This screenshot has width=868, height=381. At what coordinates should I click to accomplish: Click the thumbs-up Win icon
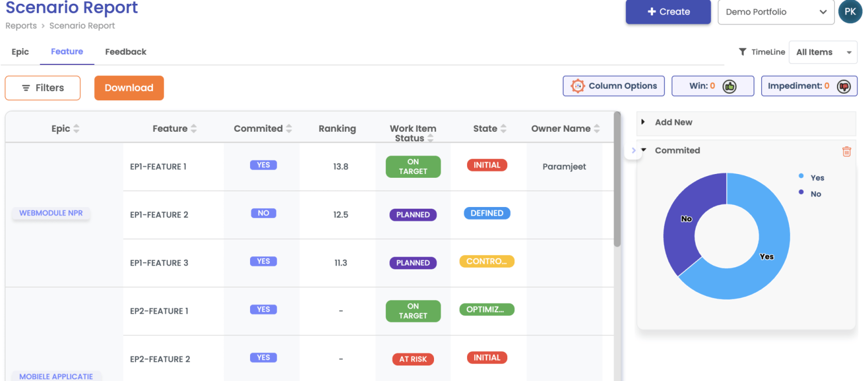(729, 86)
